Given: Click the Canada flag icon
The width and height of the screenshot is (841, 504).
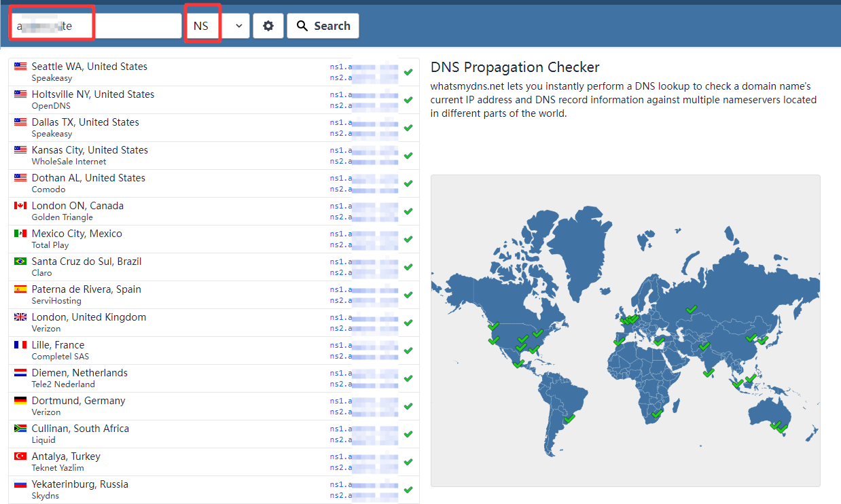Looking at the screenshot, I should click(x=20, y=206).
